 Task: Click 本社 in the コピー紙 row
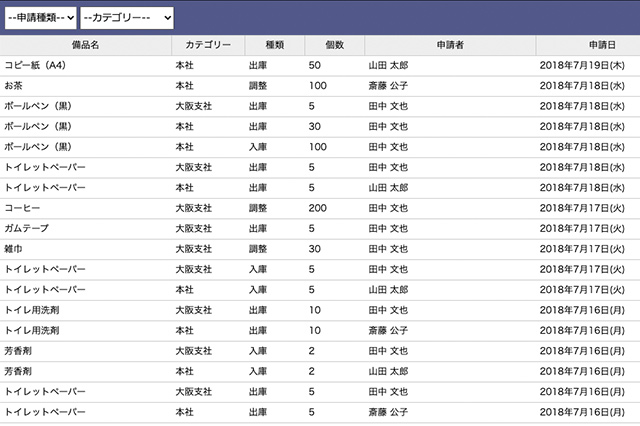184,65
